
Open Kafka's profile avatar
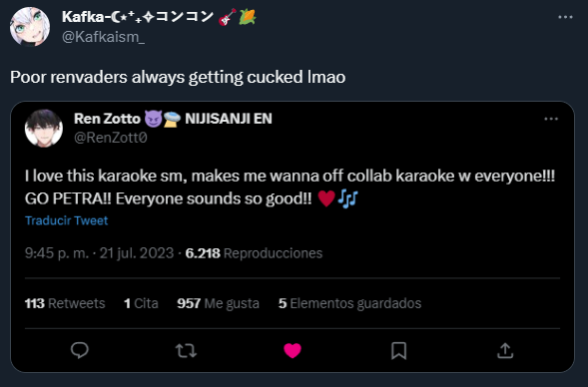point(30,27)
